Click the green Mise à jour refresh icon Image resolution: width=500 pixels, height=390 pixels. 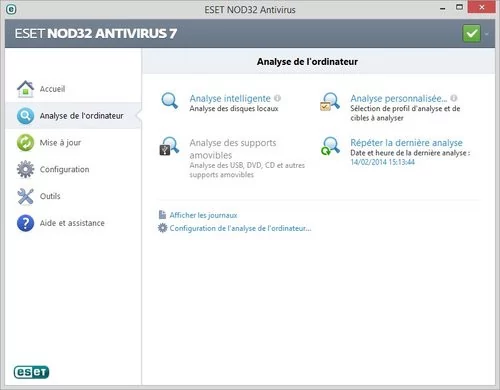(x=25, y=143)
